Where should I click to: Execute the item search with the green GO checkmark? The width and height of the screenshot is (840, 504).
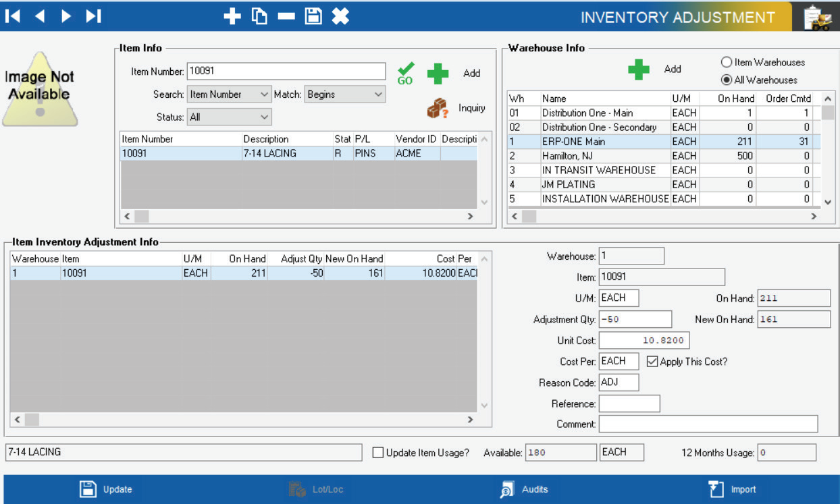(x=404, y=69)
